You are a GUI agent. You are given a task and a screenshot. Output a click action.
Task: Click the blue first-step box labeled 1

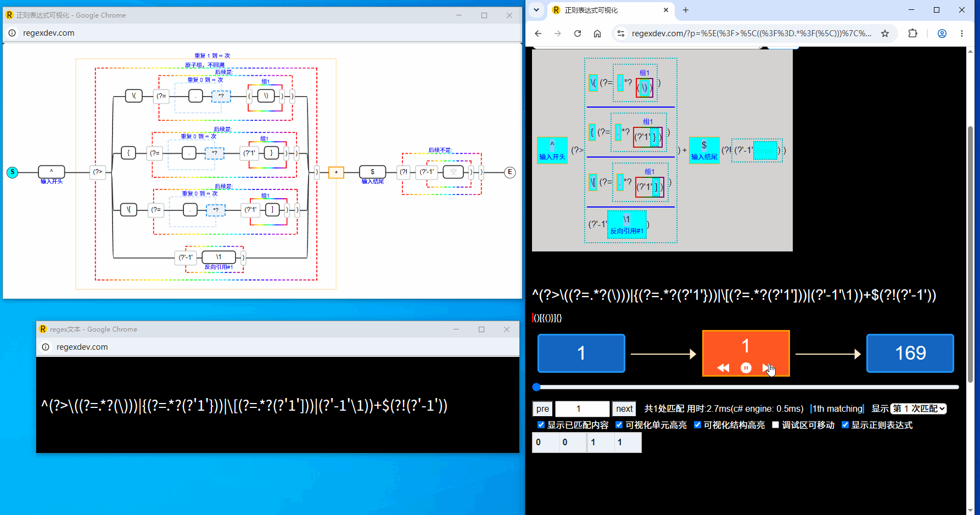tap(581, 353)
